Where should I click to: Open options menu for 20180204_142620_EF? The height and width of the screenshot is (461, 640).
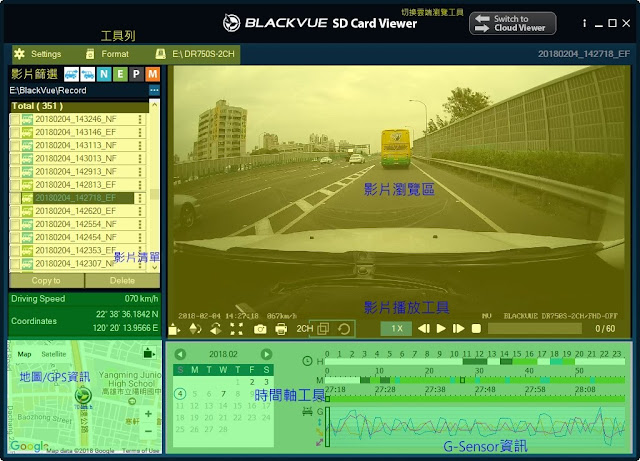click(140, 211)
